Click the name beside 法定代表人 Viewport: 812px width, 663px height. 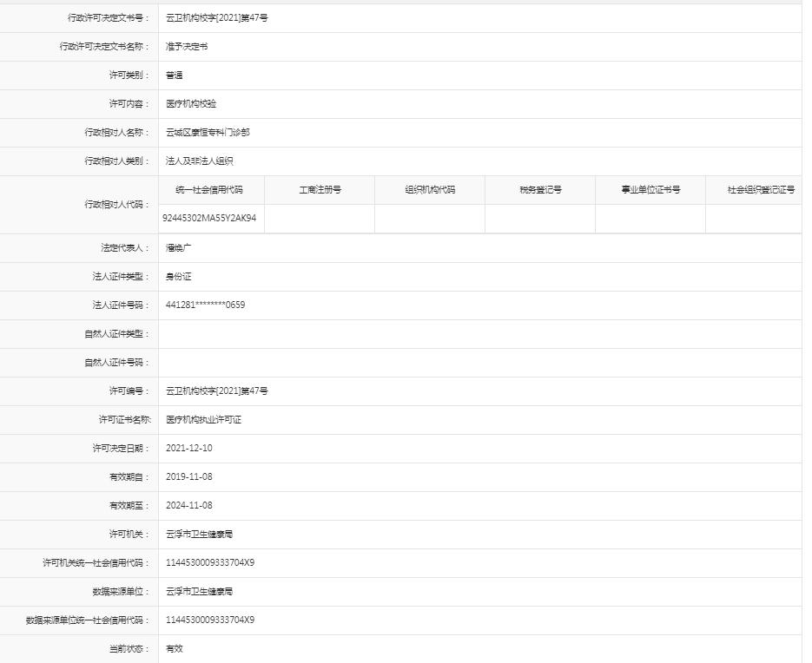(x=178, y=248)
